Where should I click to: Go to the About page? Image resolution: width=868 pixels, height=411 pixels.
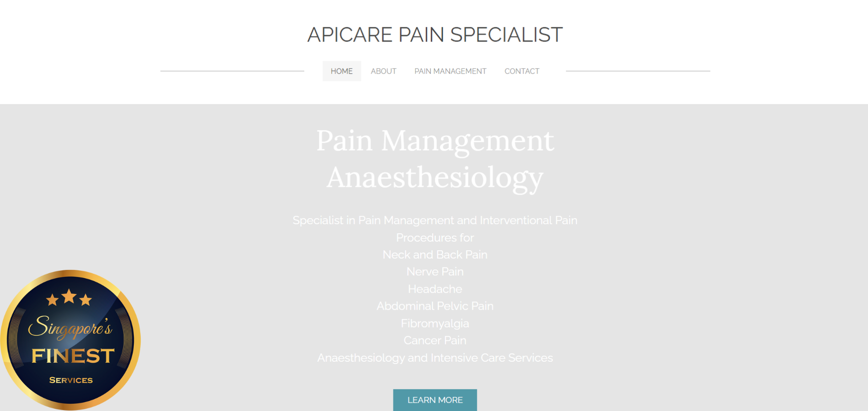(383, 71)
